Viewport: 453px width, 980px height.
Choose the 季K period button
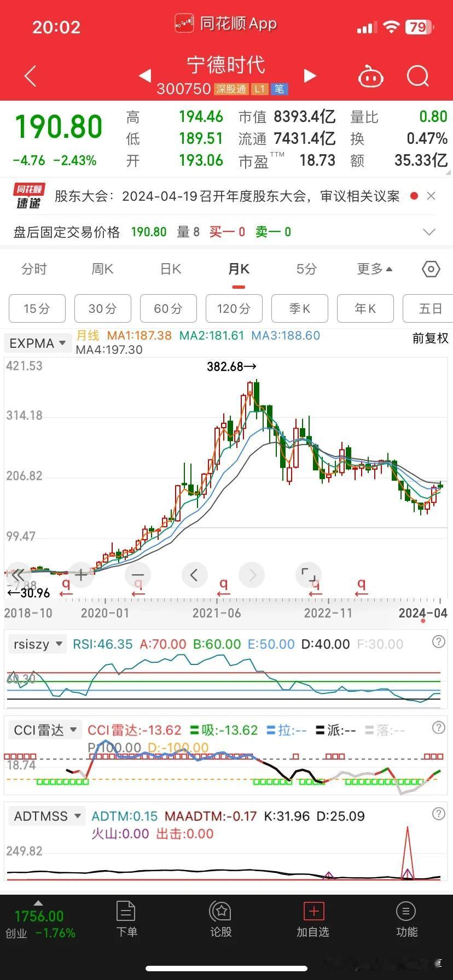300,308
